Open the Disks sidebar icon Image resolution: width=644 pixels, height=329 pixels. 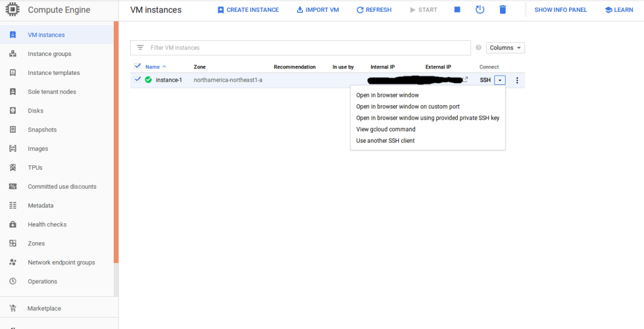tap(13, 111)
